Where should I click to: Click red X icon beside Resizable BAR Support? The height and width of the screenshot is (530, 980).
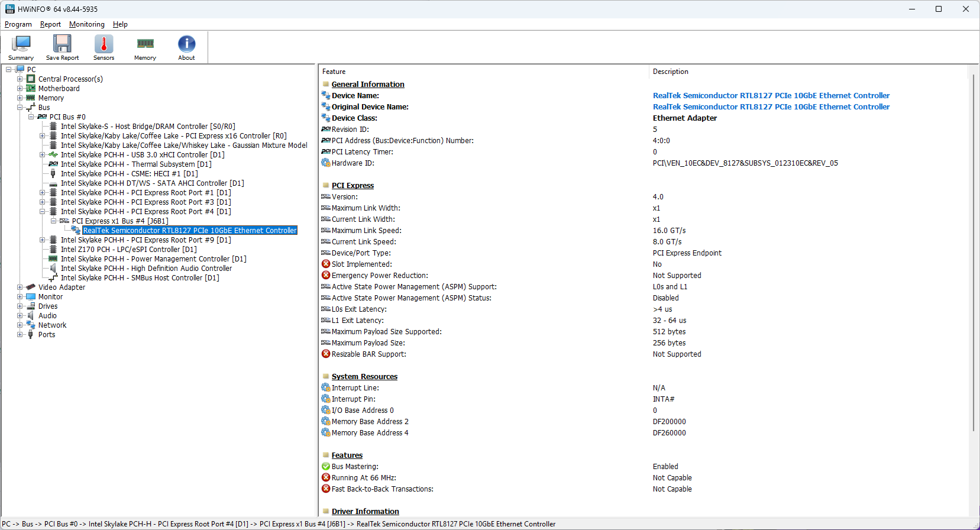[326, 354]
